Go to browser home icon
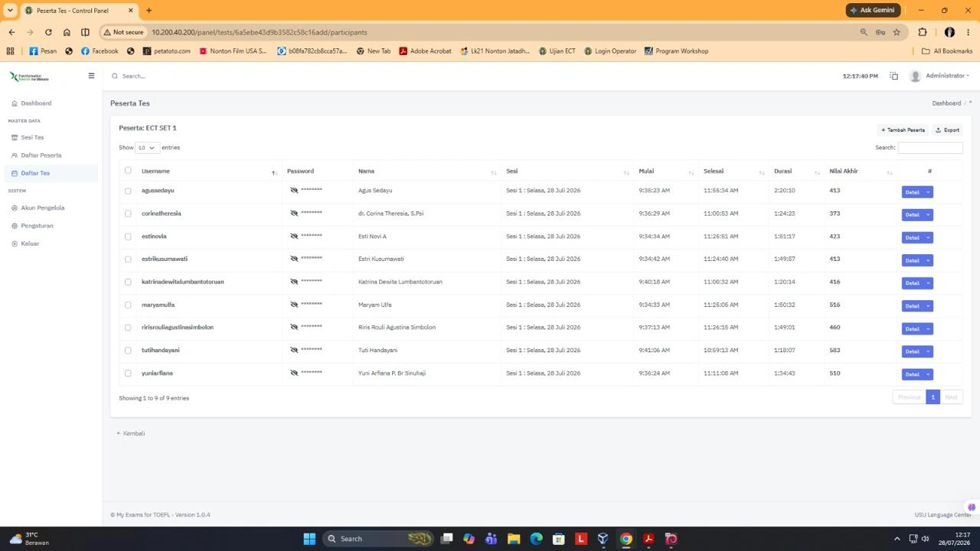This screenshot has height=551, width=980. [x=67, y=32]
